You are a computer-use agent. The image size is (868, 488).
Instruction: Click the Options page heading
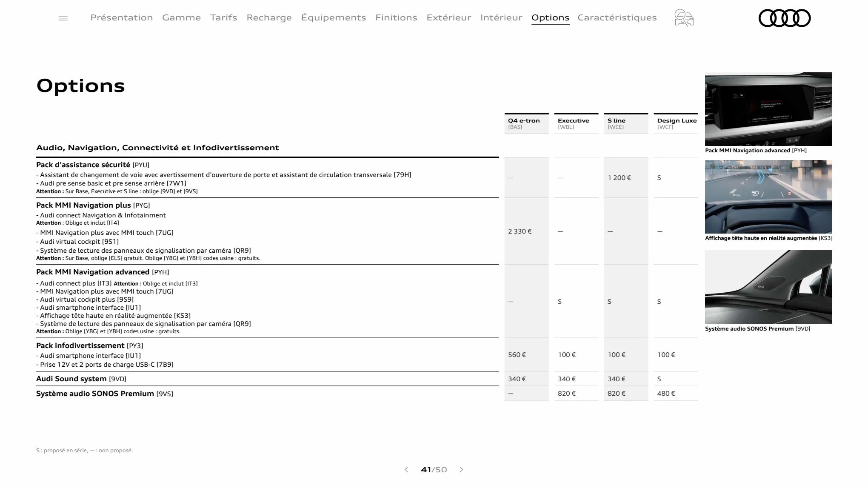coord(80,86)
